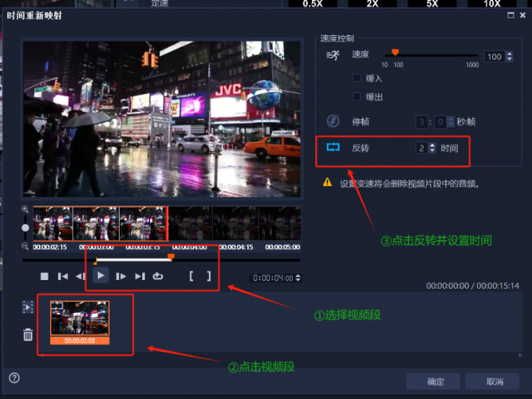Click the reverse times field showing 2
This screenshot has width=532, height=399.
click(422, 149)
